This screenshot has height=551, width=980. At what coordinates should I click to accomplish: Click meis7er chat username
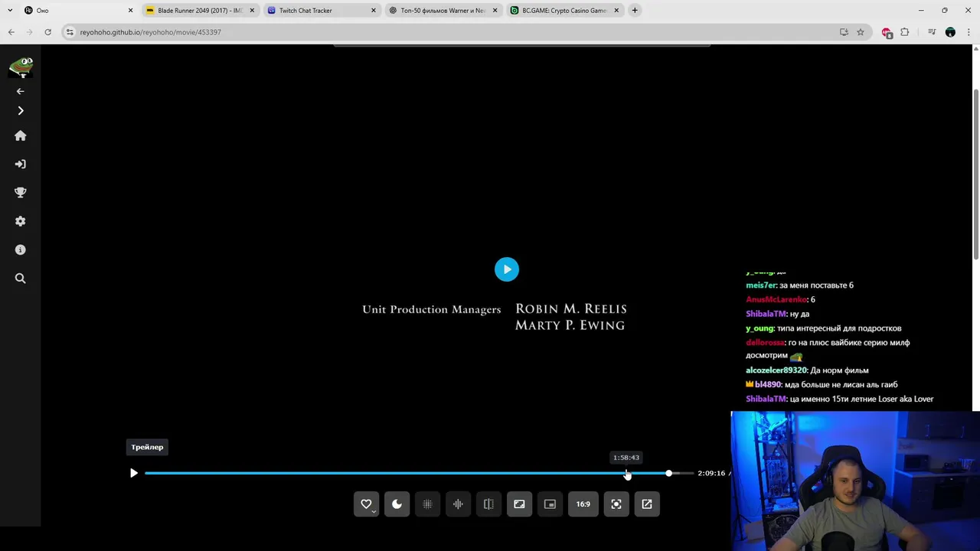[761, 285]
